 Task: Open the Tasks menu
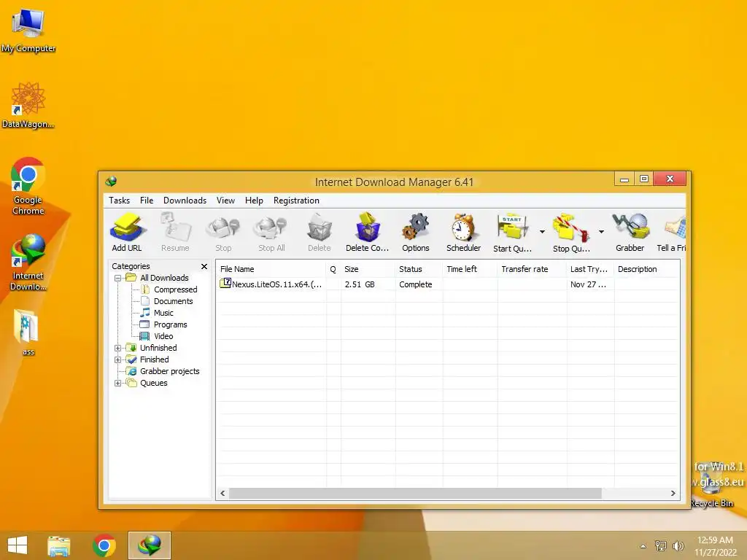pyautogui.click(x=119, y=201)
